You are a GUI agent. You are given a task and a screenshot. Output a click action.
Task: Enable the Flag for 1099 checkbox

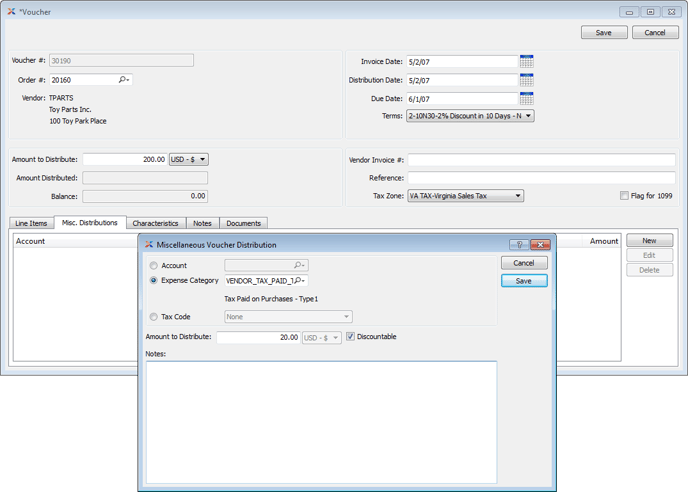pyautogui.click(x=624, y=196)
